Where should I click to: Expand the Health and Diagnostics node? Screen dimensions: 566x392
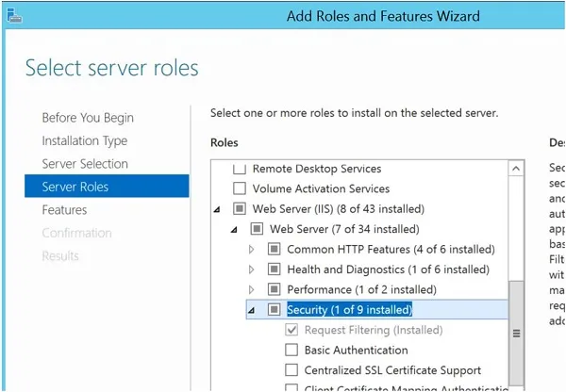(251, 269)
